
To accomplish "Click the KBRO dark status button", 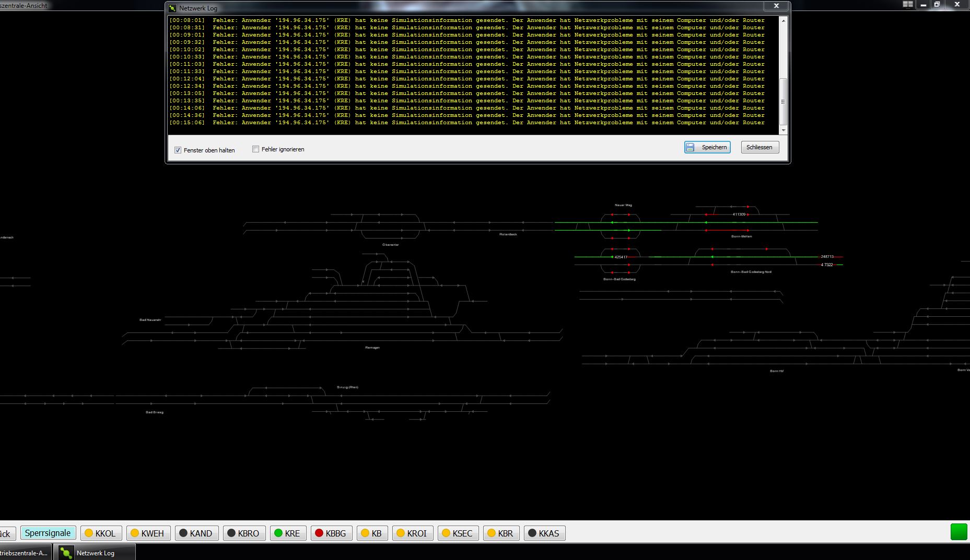I will click(x=244, y=533).
